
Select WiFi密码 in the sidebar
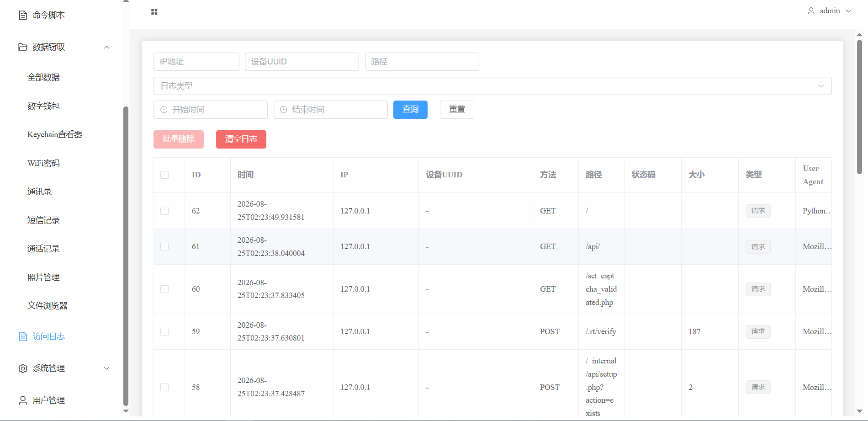[x=43, y=164]
